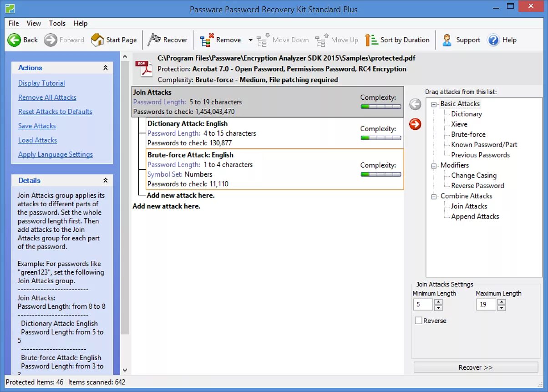Increase Maximum Length with up spinner
This screenshot has width=548, height=392.
pyautogui.click(x=502, y=301)
